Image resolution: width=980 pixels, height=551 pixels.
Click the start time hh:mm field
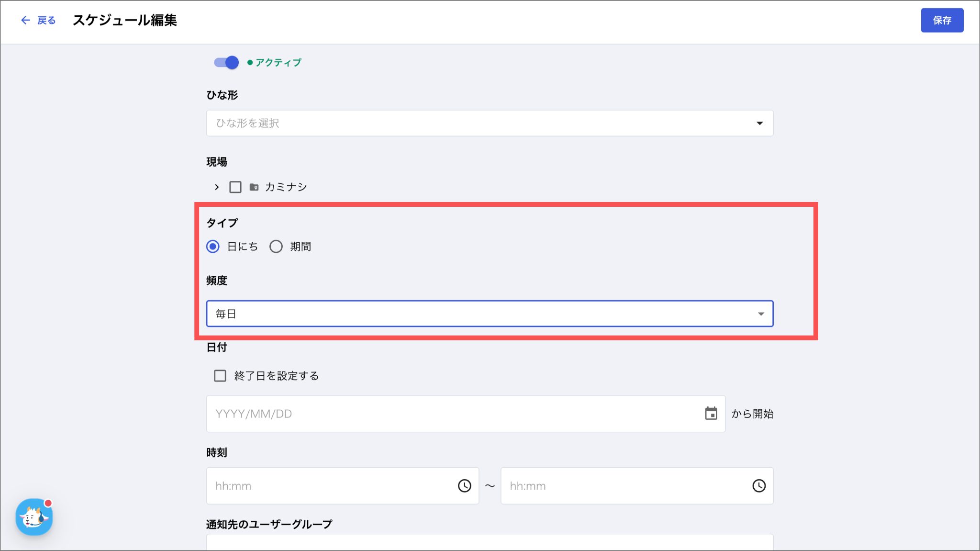tap(342, 486)
